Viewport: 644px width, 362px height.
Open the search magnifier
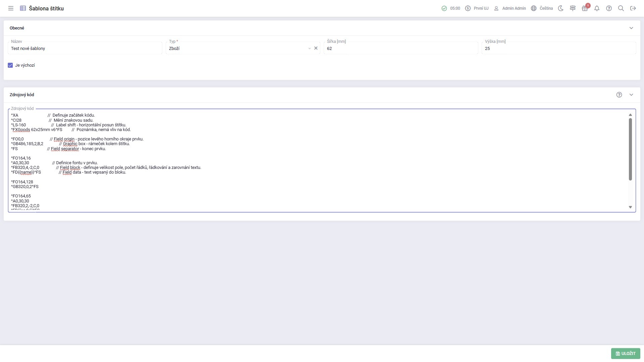pos(621,8)
